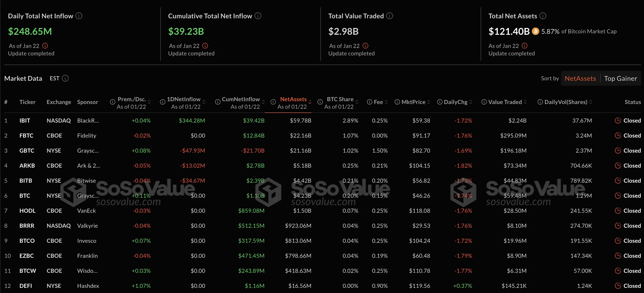Click info icon next to Total Net Assets
This screenshot has width=644, height=293.
click(543, 16)
